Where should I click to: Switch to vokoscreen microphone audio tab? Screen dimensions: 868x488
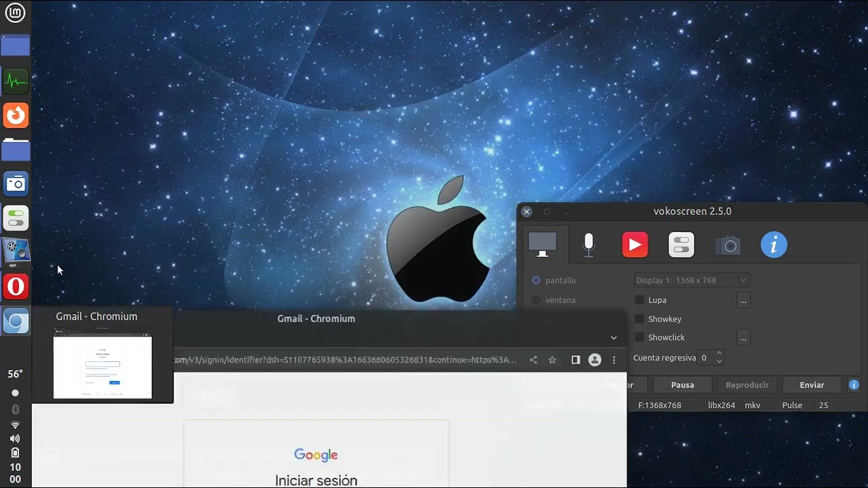(589, 245)
